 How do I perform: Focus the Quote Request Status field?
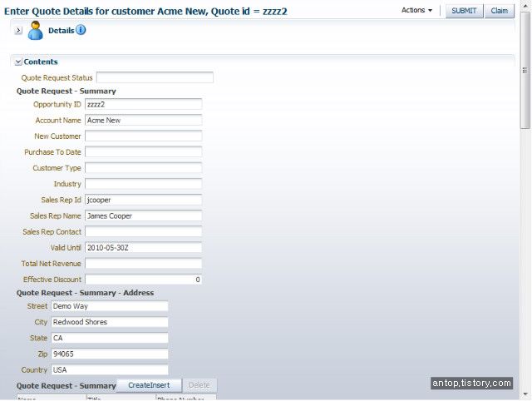[x=155, y=77]
